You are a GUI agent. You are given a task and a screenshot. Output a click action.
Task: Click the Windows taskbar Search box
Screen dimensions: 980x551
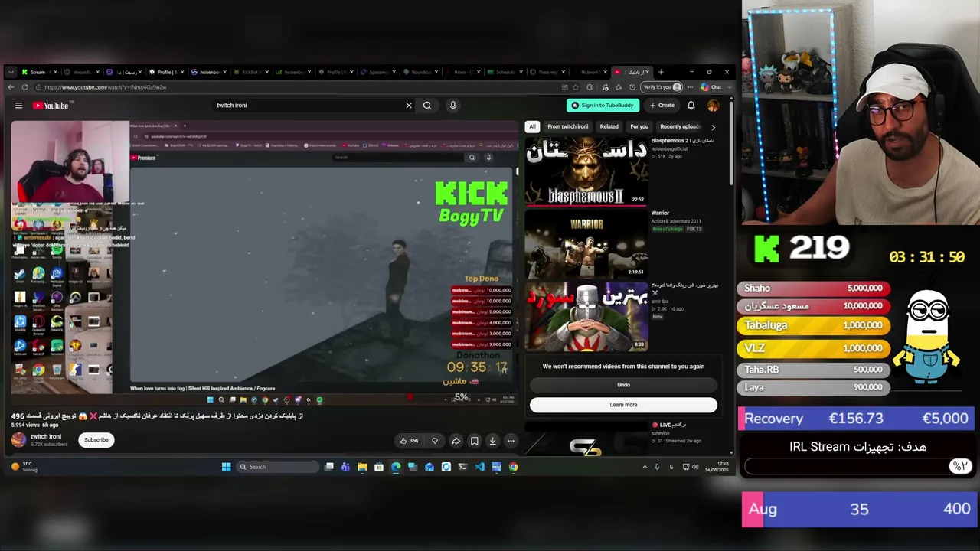click(277, 467)
